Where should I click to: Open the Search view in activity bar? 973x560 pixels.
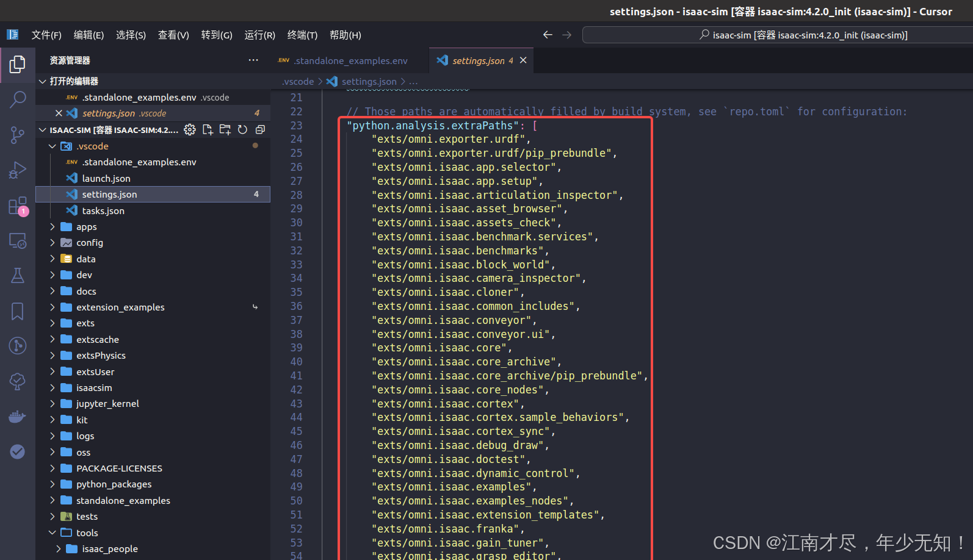17,99
